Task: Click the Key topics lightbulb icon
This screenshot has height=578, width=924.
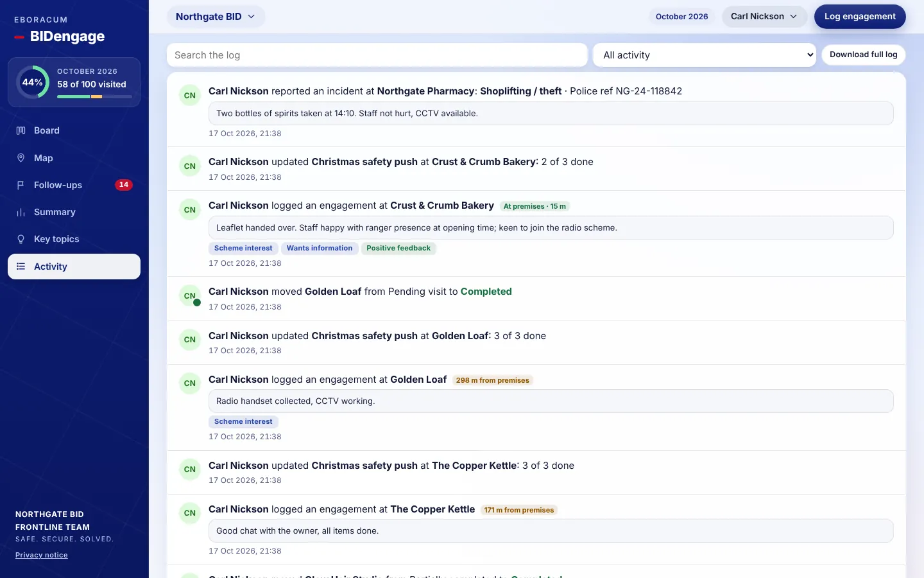Action: 21,239
